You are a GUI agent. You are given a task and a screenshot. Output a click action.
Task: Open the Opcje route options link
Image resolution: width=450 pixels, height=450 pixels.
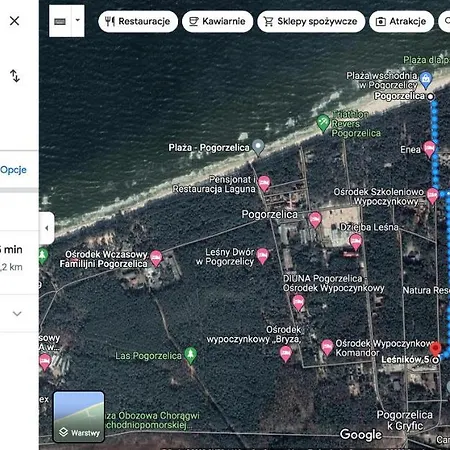click(x=13, y=170)
